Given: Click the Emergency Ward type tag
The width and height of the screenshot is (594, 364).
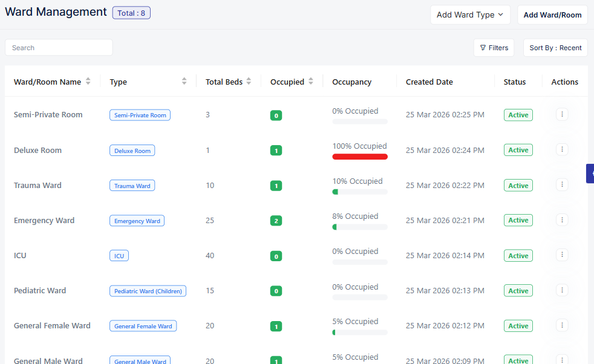Looking at the screenshot, I should click(137, 221).
